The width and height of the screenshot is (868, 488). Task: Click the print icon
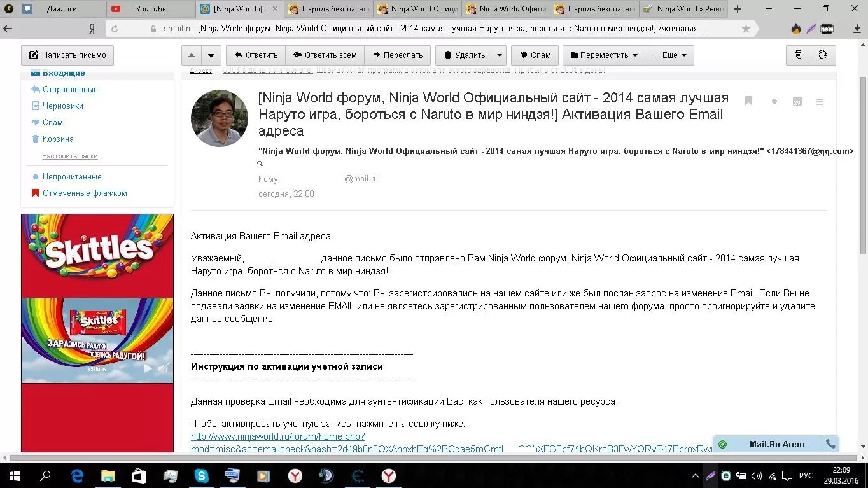pyautogui.click(x=799, y=55)
